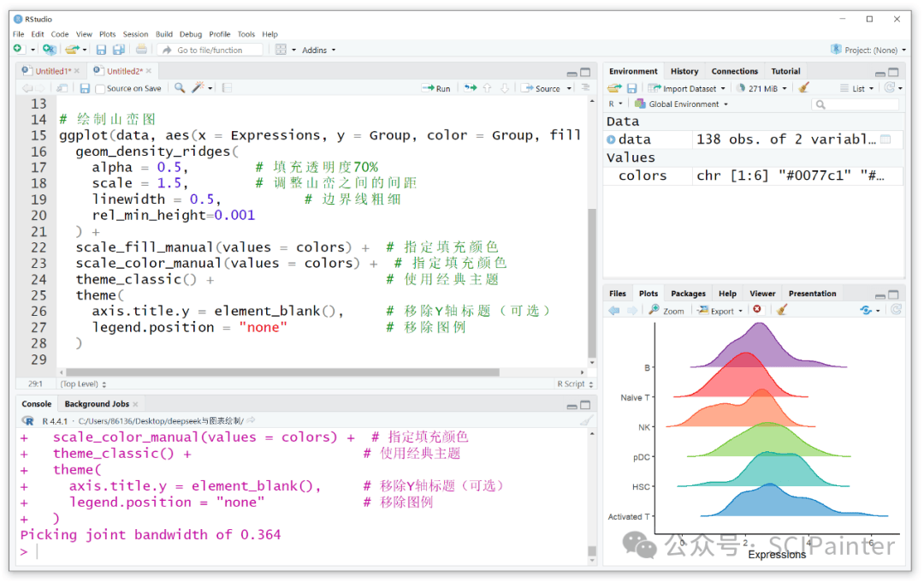Remove the current plot with red X
This screenshot has width=924, height=583.
coord(757,310)
